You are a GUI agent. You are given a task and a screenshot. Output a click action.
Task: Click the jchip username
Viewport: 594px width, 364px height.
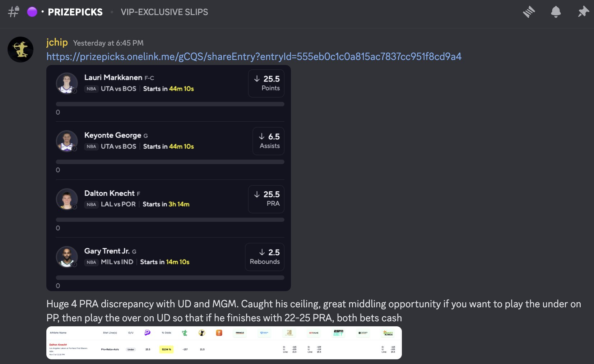57,42
